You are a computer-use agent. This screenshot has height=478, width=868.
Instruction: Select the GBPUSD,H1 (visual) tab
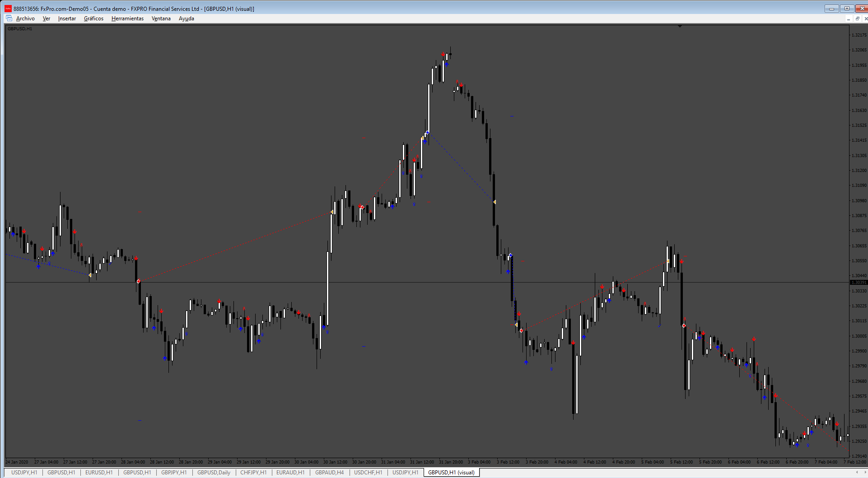click(451, 473)
